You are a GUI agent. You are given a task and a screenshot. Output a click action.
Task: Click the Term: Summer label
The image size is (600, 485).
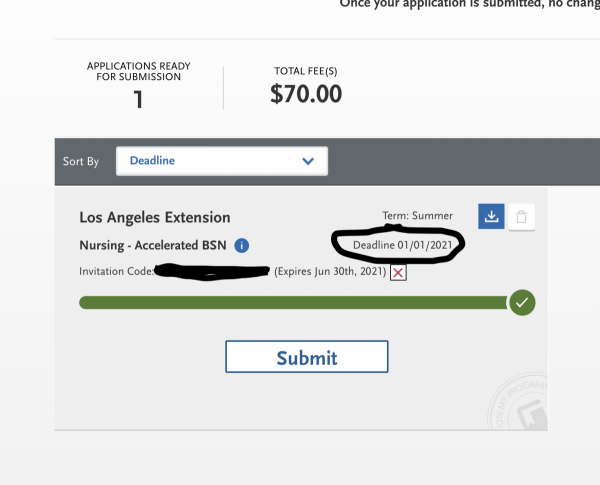417,216
